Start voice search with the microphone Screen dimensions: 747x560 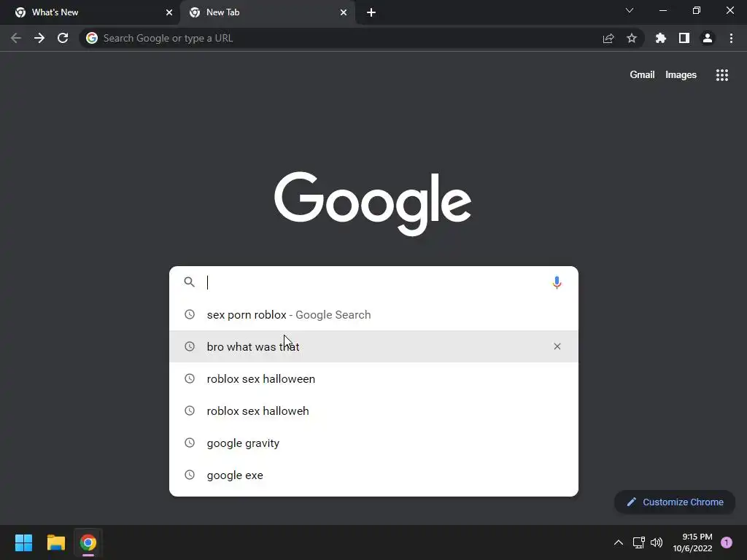[557, 282]
